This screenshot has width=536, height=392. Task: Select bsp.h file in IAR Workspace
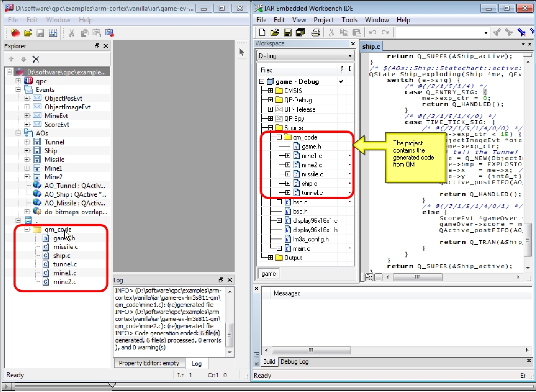300,211
